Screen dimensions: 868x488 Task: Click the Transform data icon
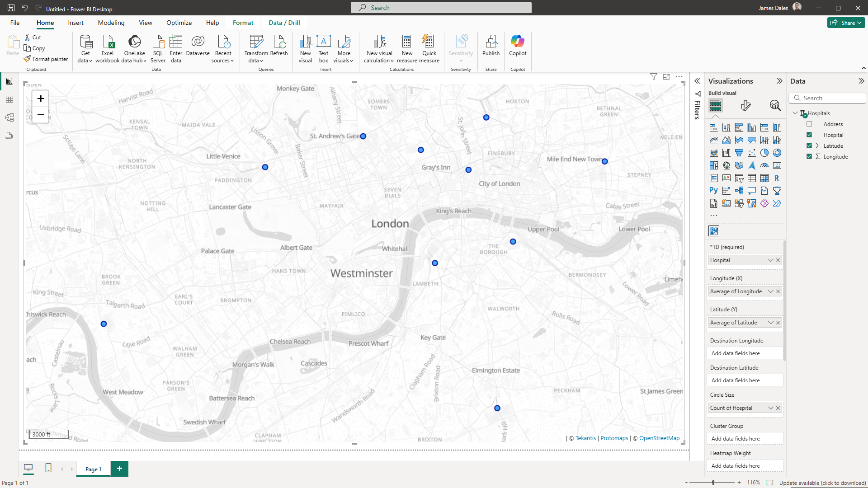click(256, 42)
